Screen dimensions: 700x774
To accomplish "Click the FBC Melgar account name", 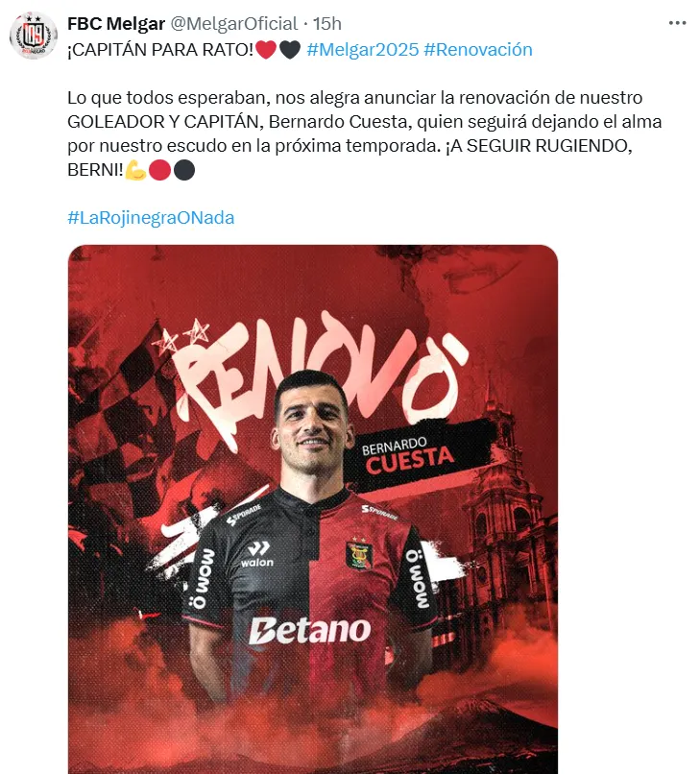I will tap(116, 23).
